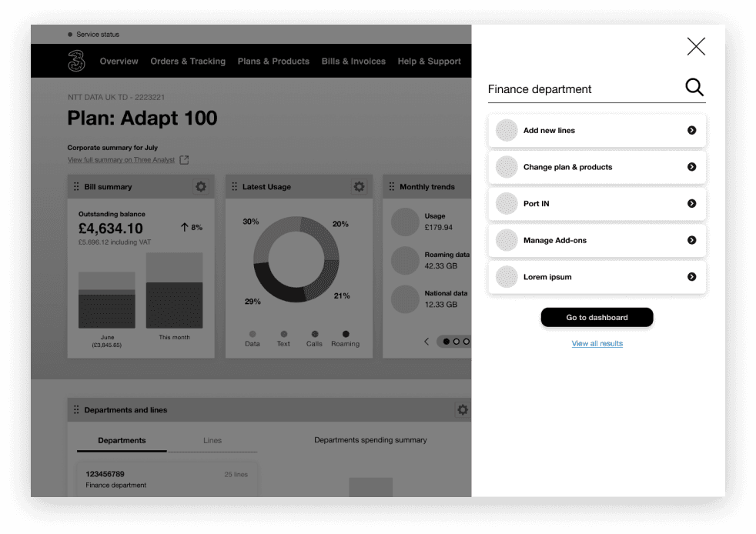
Task: Open the Bill summary settings gear
Action: click(201, 186)
